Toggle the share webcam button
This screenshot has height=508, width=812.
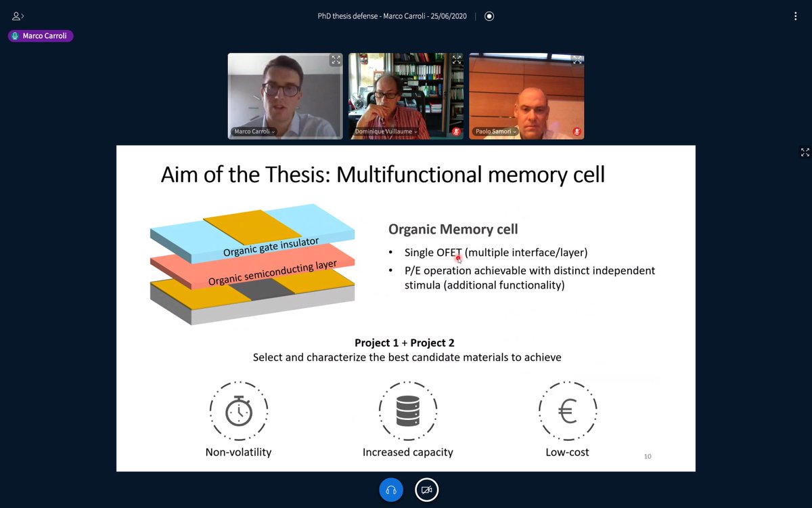tap(426, 490)
